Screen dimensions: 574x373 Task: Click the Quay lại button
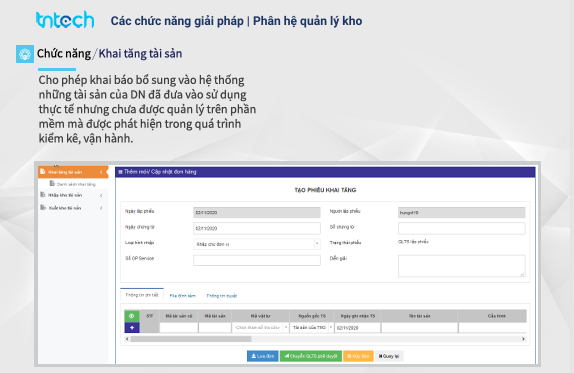(x=389, y=356)
